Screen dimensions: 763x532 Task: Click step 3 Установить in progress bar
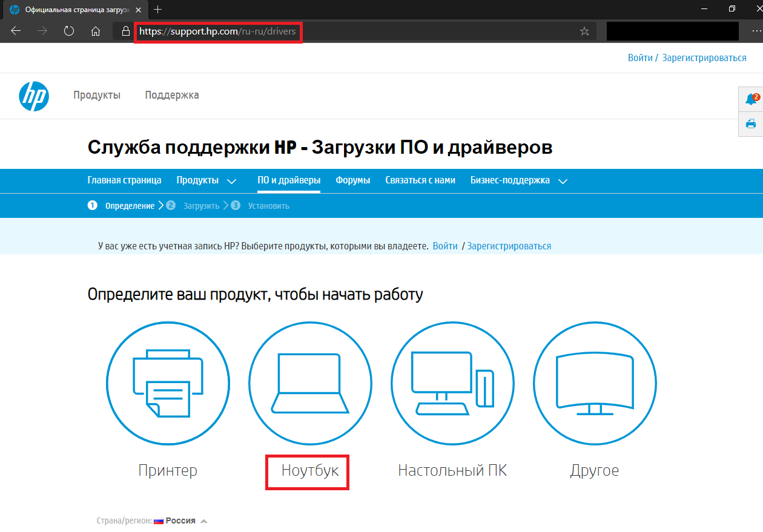[260, 206]
